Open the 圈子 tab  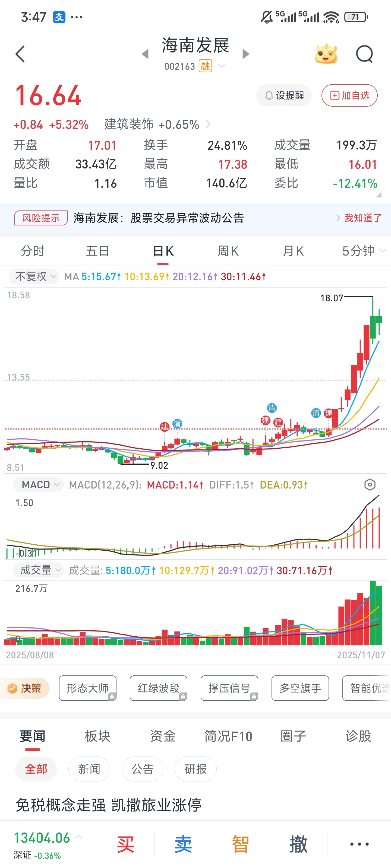pyautogui.click(x=293, y=736)
